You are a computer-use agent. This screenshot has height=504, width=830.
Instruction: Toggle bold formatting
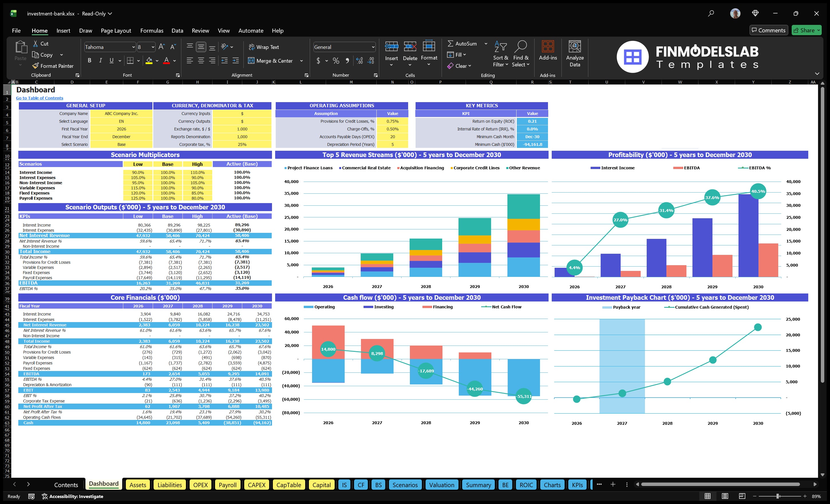(x=89, y=60)
